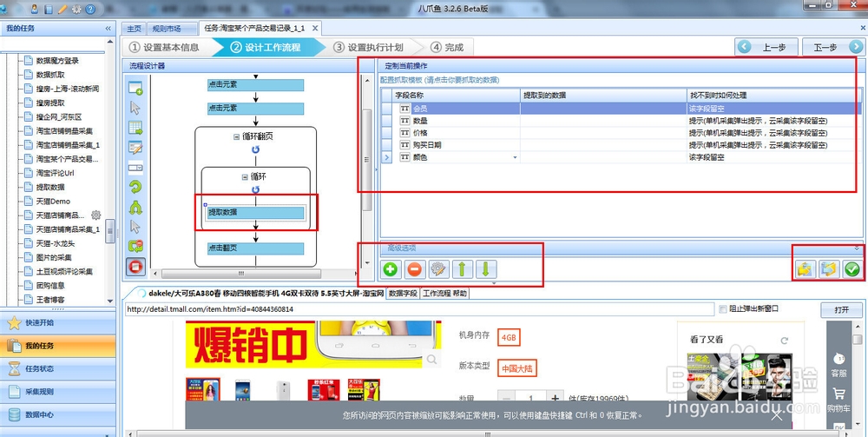Go to step 4 完成
The height and width of the screenshot is (437, 868).
pyautogui.click(x=446, y=48)
